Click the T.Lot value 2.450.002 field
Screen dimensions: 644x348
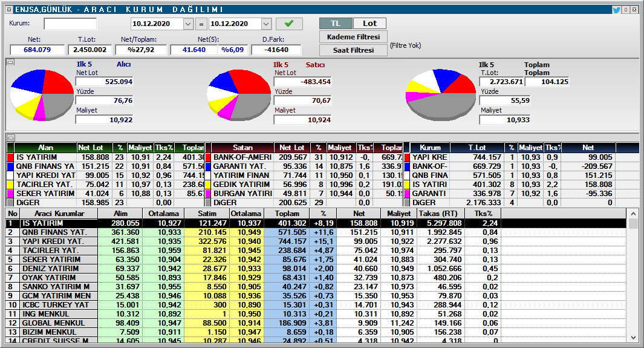(x=90, y=50)
